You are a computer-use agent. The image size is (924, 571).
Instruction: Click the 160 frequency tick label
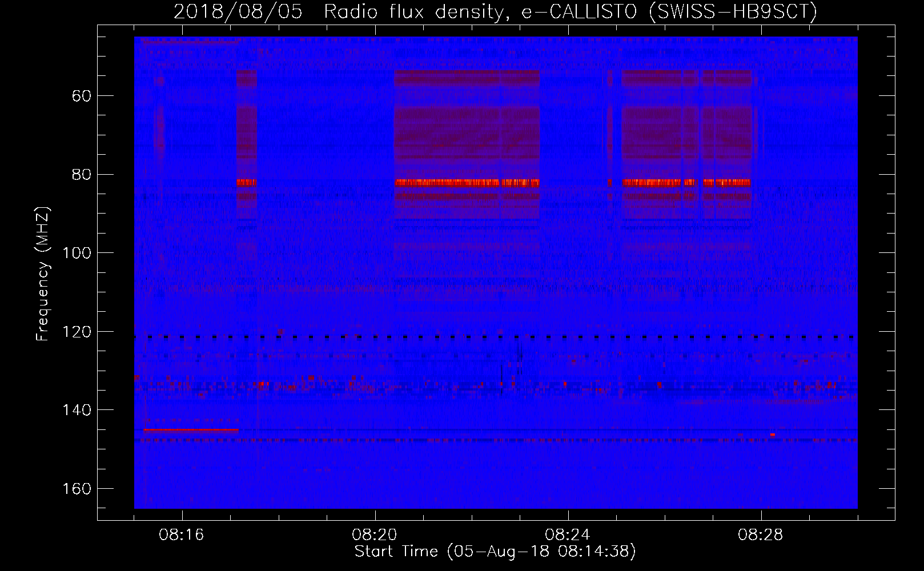(x=77, y=489)
